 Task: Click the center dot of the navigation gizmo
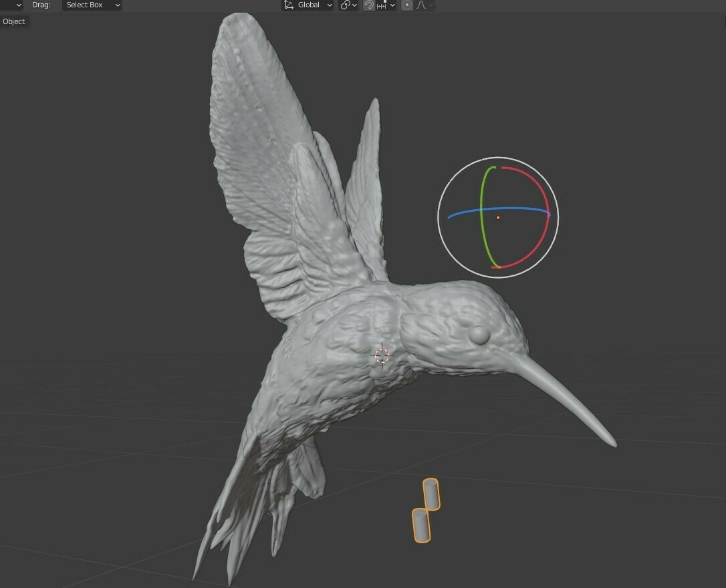(x=498, y=217)
